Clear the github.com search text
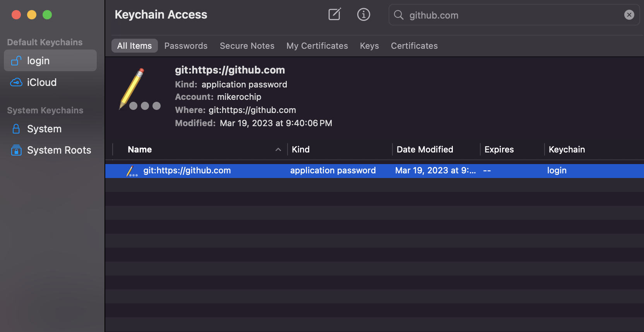The image size is (644, 332). (629, 15)
